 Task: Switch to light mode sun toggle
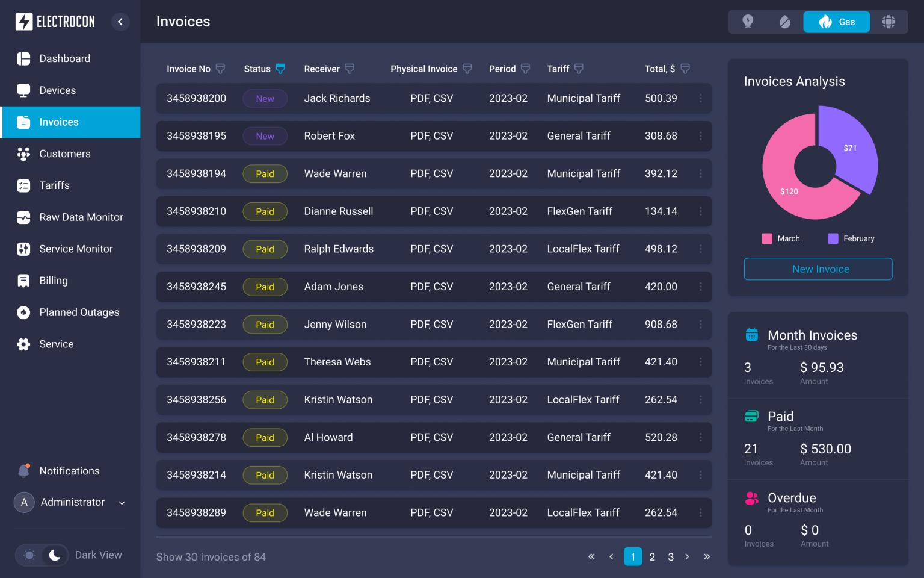pyautogui.click(x=29, y=555)
